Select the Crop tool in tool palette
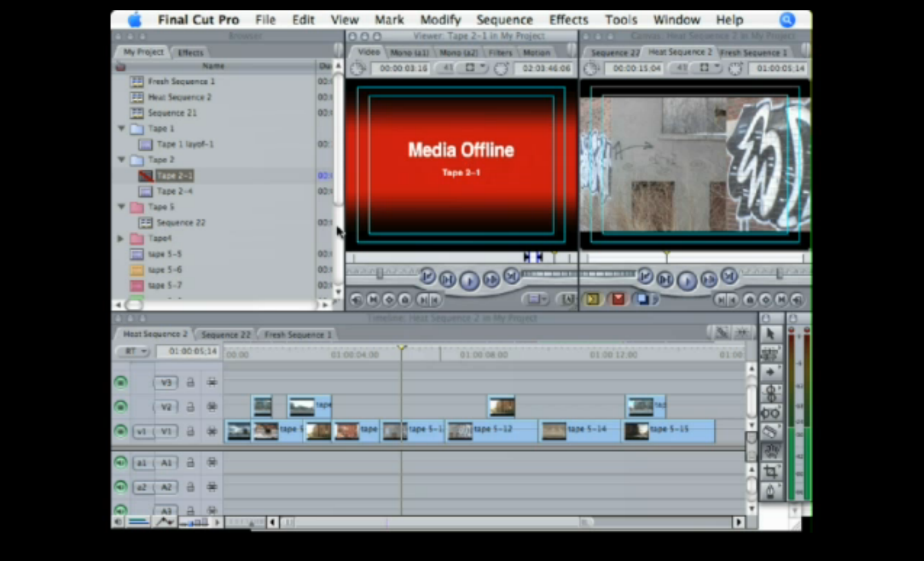 pos(770,472)
